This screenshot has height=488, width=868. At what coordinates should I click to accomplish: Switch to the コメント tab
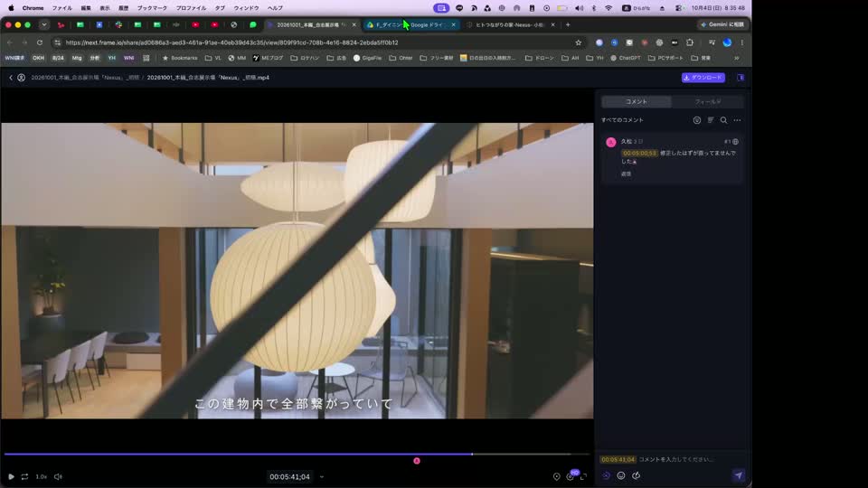[x=636, y=102]
